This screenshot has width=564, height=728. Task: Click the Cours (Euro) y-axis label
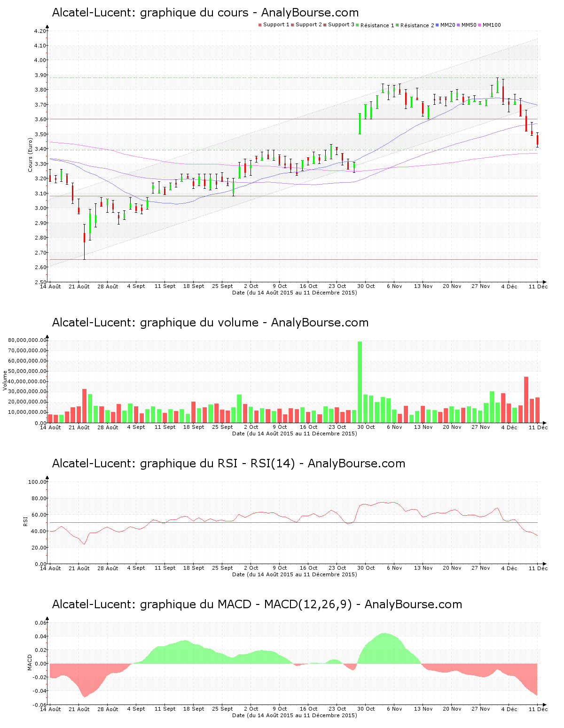coord(30,155)
